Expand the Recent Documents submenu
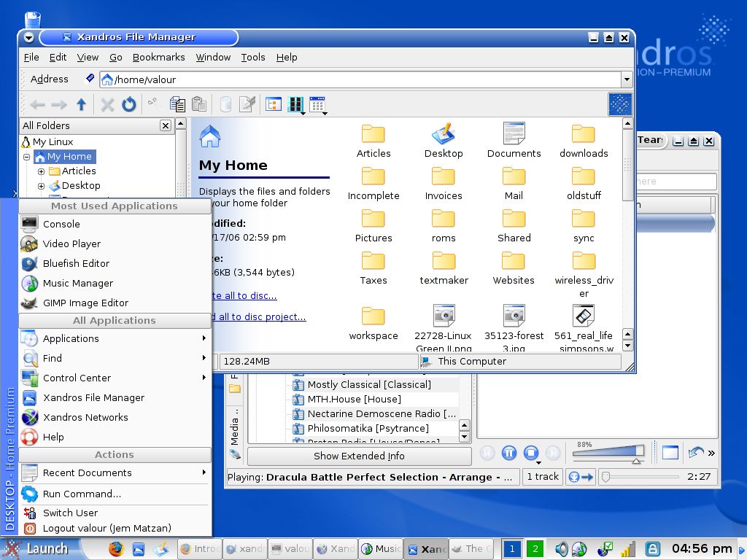The image size is (747, 560). pyautogui.click(x=115, y=472)
